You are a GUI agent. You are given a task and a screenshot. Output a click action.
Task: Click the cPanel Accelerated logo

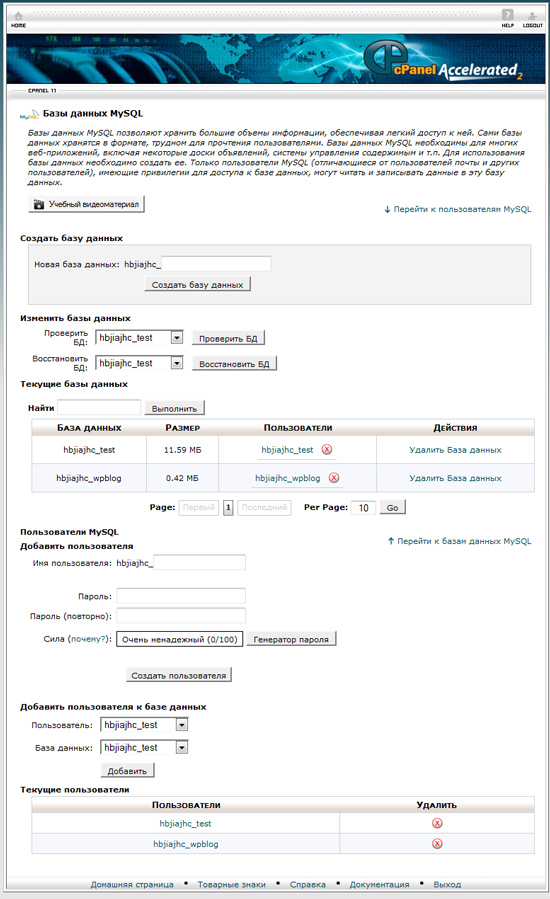pyautogui.click(x=443, y=61)
